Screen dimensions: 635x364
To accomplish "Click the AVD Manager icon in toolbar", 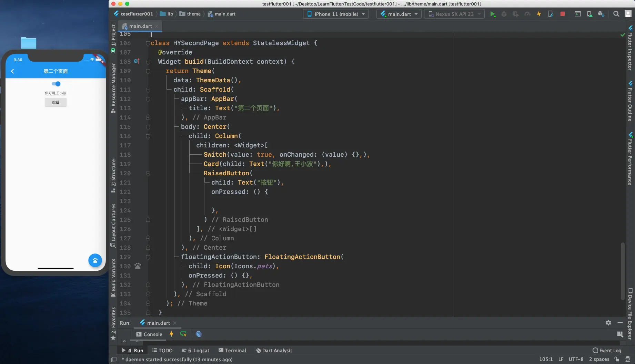I will (589, 14).
